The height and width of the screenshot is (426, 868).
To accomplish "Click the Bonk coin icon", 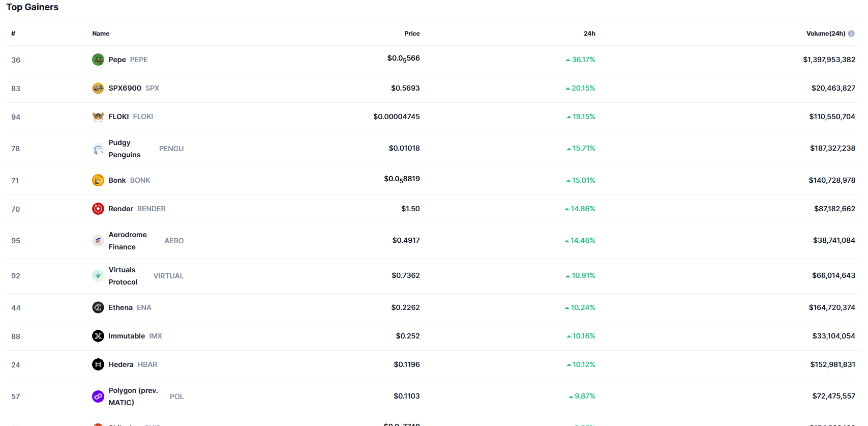I will click(x=98, y=180).
